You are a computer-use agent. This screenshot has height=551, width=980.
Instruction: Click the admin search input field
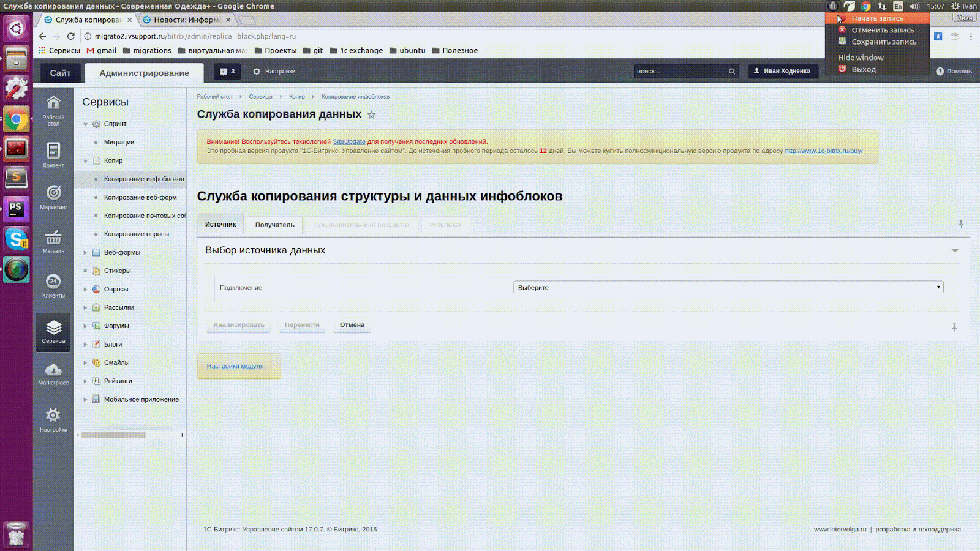click(x=680, y=72)
